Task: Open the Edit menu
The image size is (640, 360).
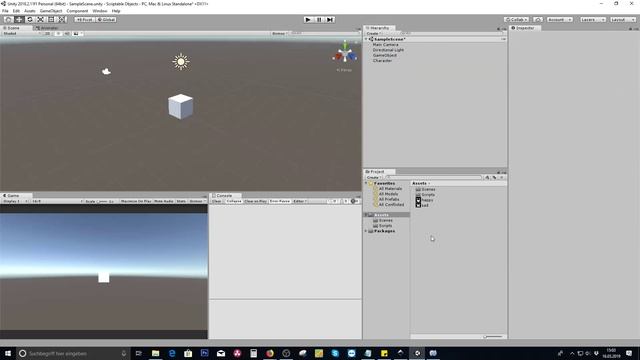Action: 16,11
